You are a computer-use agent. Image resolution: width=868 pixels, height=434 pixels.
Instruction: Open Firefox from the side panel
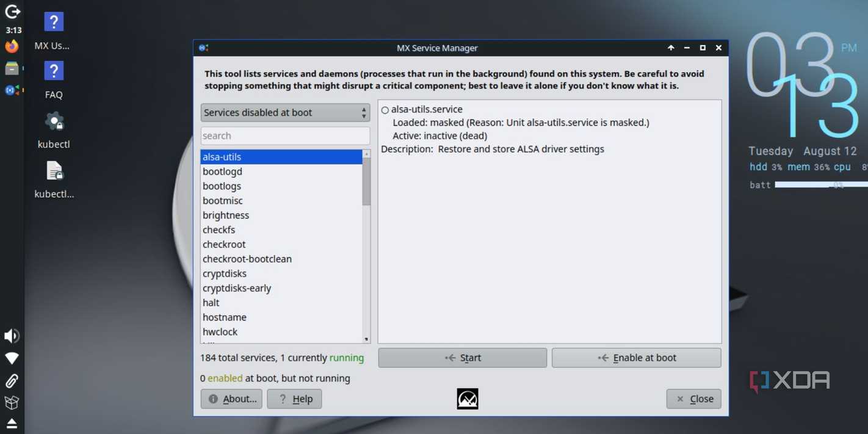coord(12,46)
